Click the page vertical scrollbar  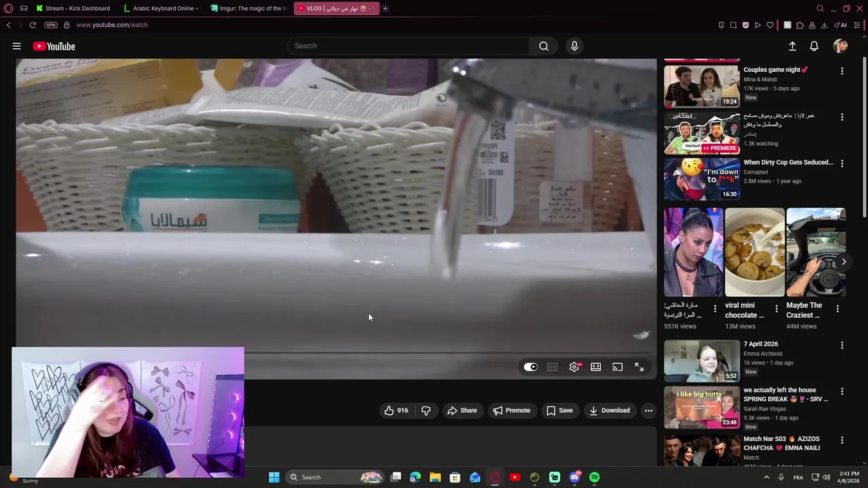click(x=864, y=138)
